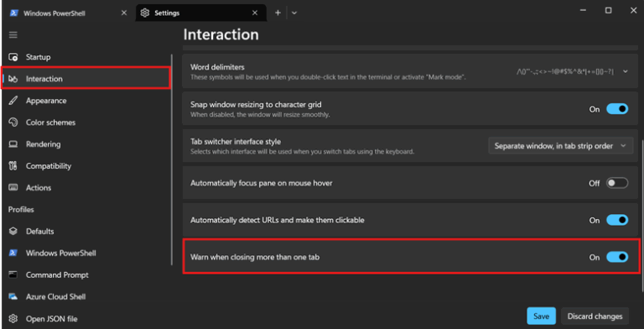Open Color schemes settings
The height and width of the screenshot is (329, 644).
pyautogui.click(x=86, y=123)
